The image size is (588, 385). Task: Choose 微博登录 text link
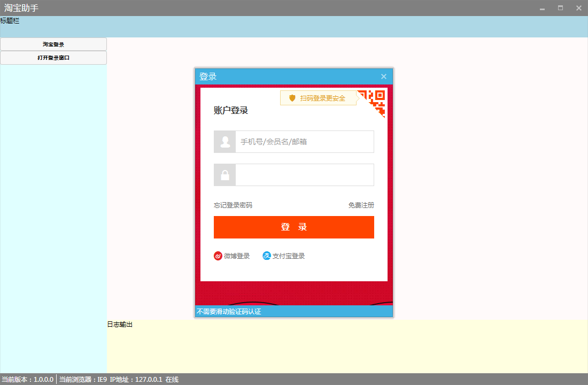click(x=237, y=256)
